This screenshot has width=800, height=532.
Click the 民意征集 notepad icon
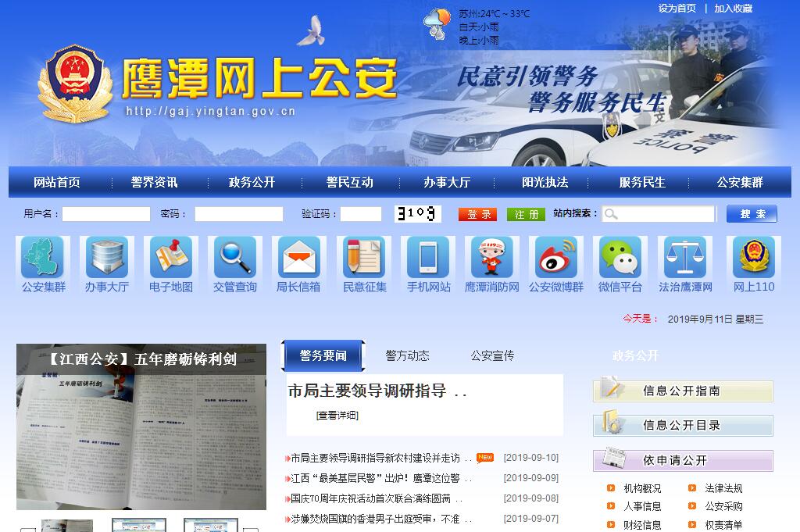tap(364, 258)
